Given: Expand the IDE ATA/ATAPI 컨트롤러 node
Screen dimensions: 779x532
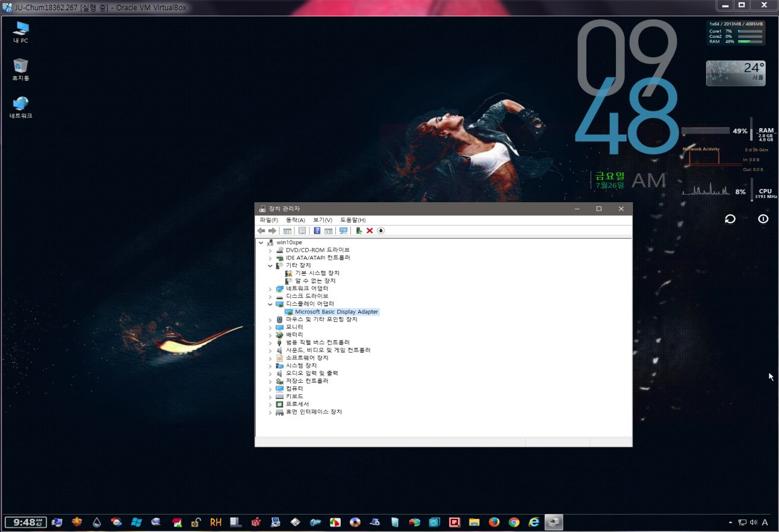Looking at the screenshot, I should tap(270, 258).
